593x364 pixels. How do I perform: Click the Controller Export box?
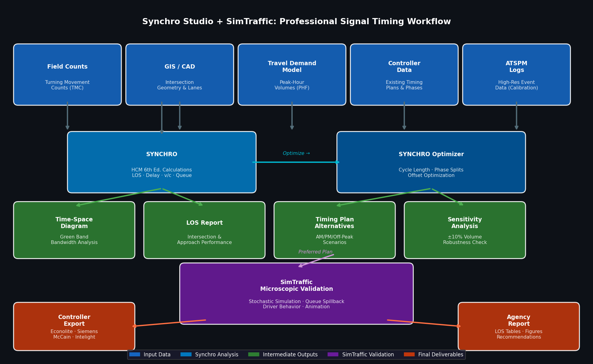[x=74, y=326]
